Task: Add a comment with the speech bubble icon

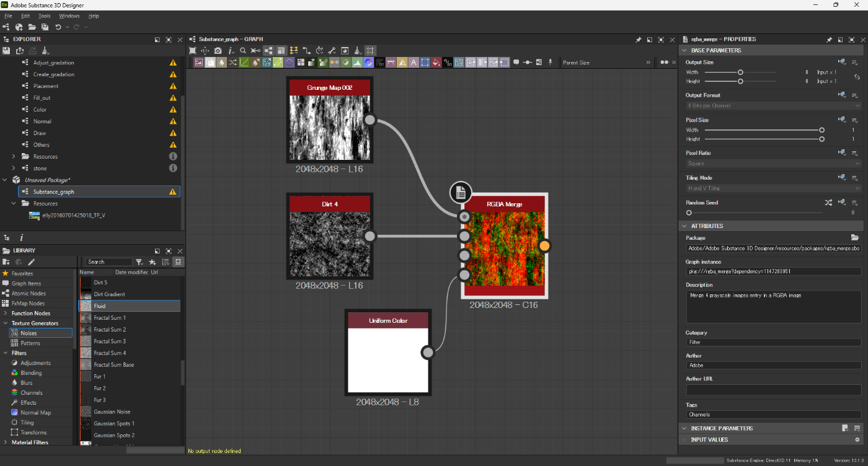Action: coord(516,62)
